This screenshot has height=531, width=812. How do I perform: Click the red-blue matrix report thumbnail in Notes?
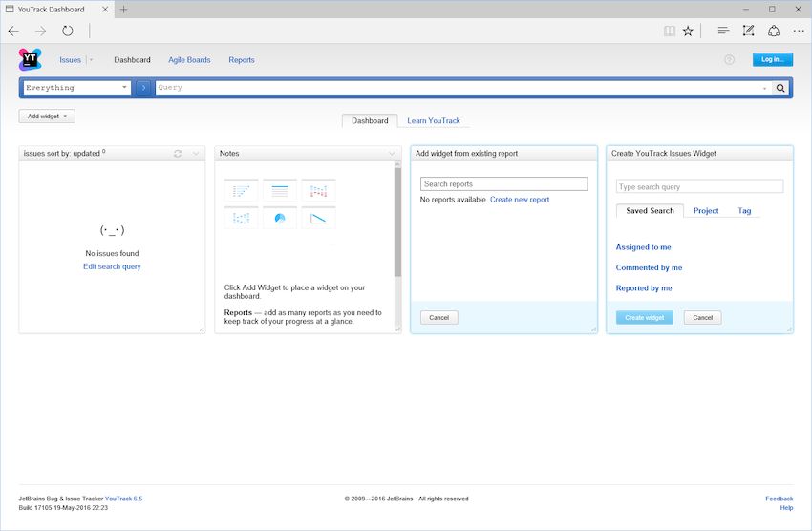tap(318, 191)
